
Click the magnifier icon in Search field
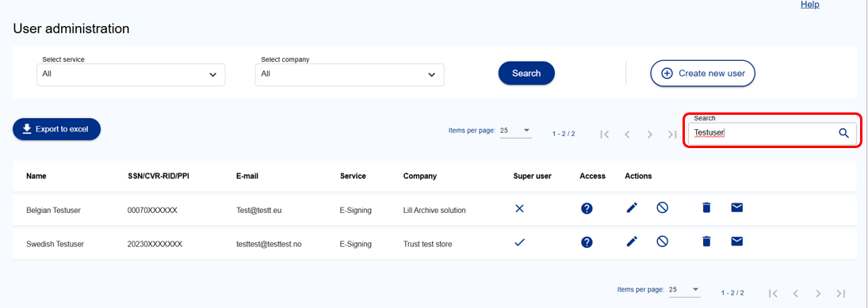[843, 133]
